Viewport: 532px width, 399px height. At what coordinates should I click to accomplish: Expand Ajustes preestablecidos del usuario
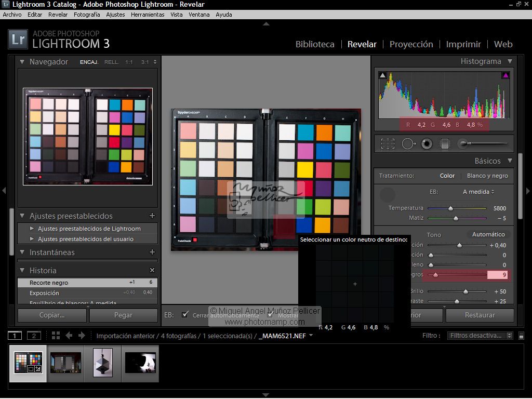pyautogui.click(x=32, y=239)
